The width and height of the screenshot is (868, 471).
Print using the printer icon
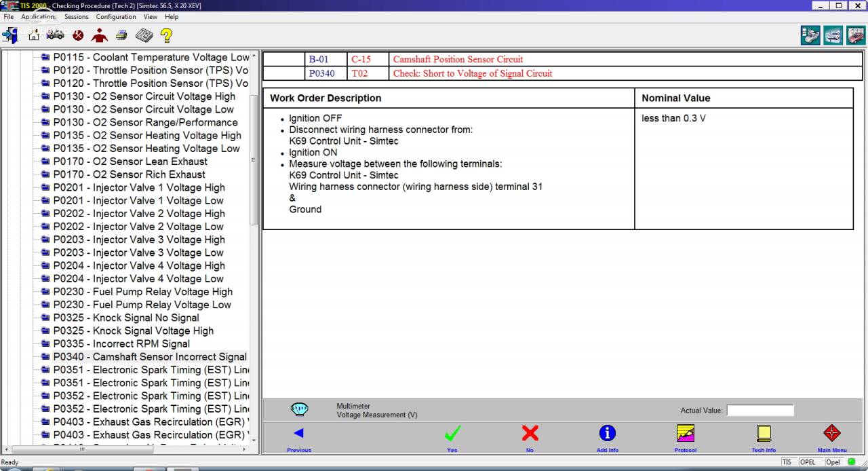[x=121, y=35]
